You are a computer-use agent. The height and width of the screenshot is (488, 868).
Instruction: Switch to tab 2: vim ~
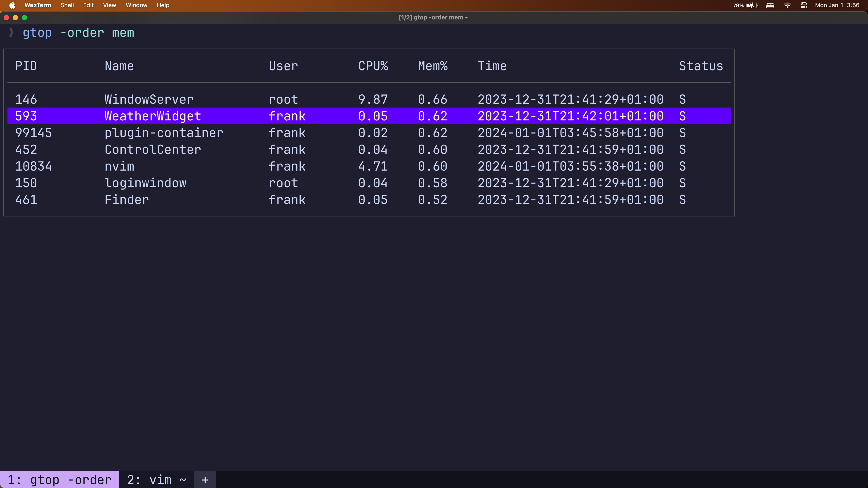tap(157, 480)
